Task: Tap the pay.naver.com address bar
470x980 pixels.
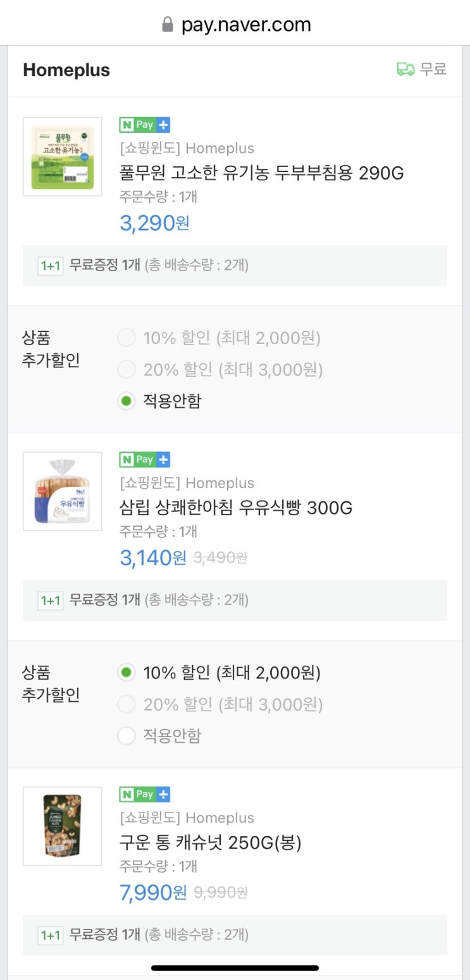Action: tap(245, 25)
